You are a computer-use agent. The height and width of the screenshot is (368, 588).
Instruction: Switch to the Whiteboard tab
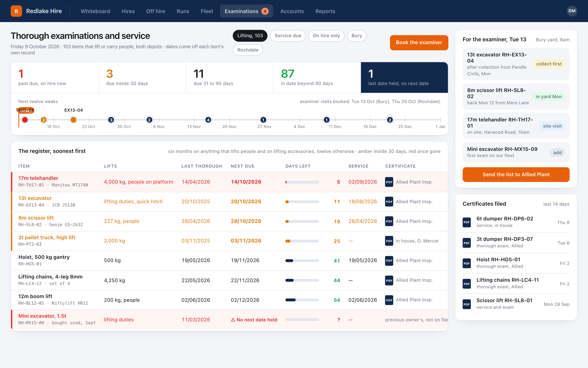coord(95,11)
